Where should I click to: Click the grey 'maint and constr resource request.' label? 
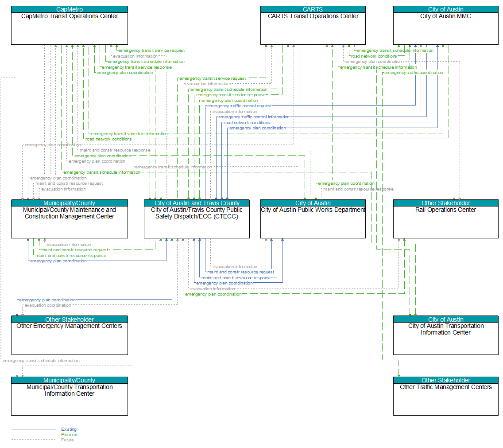pos(69,184)
